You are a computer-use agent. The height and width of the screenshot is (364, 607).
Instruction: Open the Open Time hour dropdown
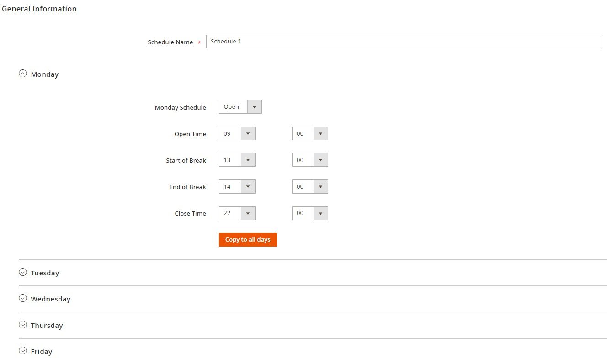(237, 133)
